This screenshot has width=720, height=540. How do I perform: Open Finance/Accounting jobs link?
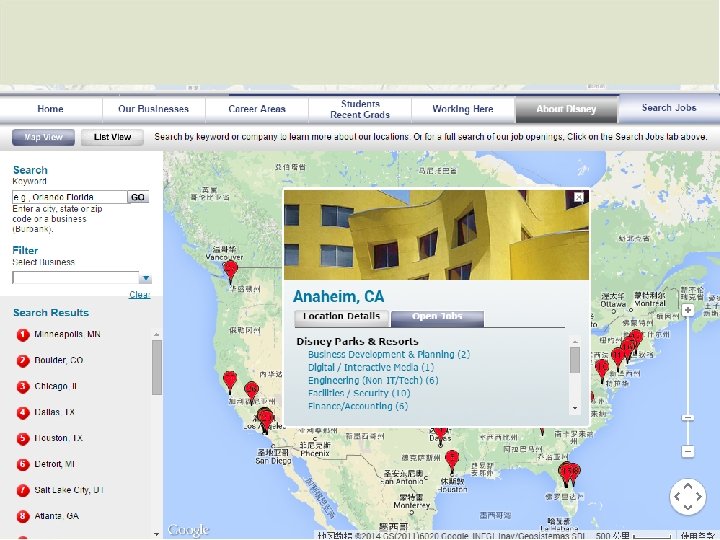(358, 406)
